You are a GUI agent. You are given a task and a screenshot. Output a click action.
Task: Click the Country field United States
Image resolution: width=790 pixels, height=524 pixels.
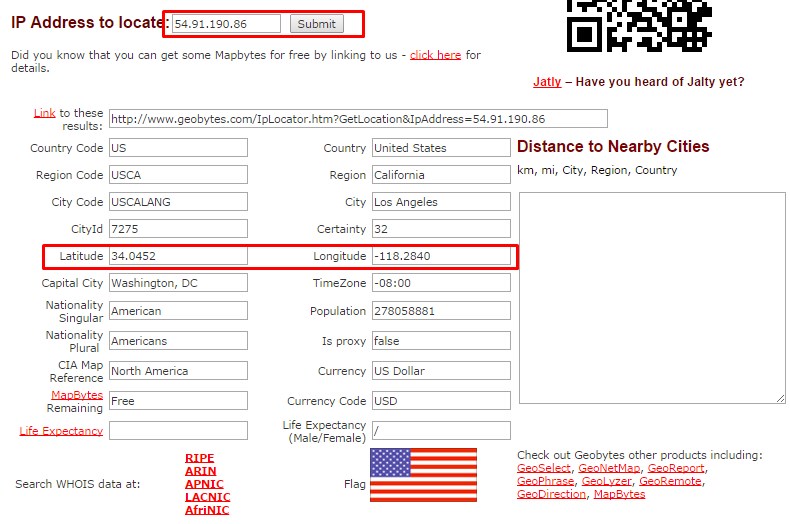(x=441, y=148)
